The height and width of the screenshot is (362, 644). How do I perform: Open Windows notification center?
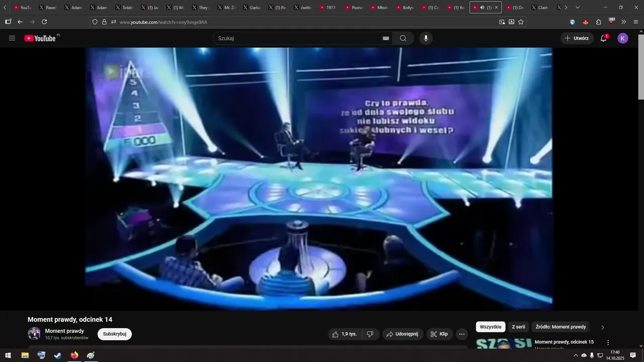click(633, 355)
